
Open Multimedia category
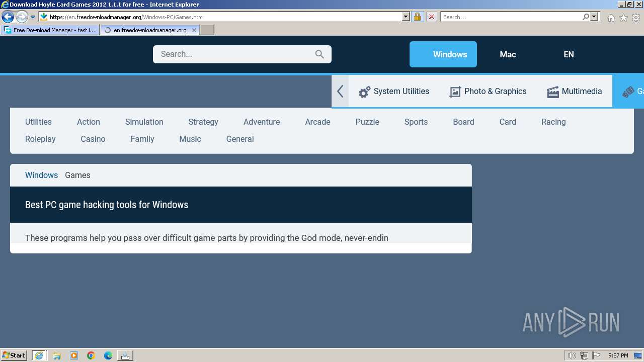(582, 92)
